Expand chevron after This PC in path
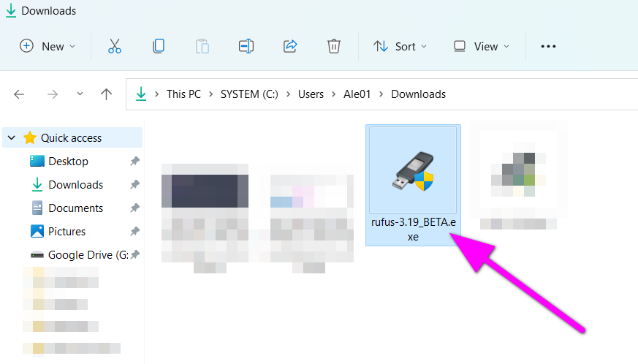 point(210,94)
